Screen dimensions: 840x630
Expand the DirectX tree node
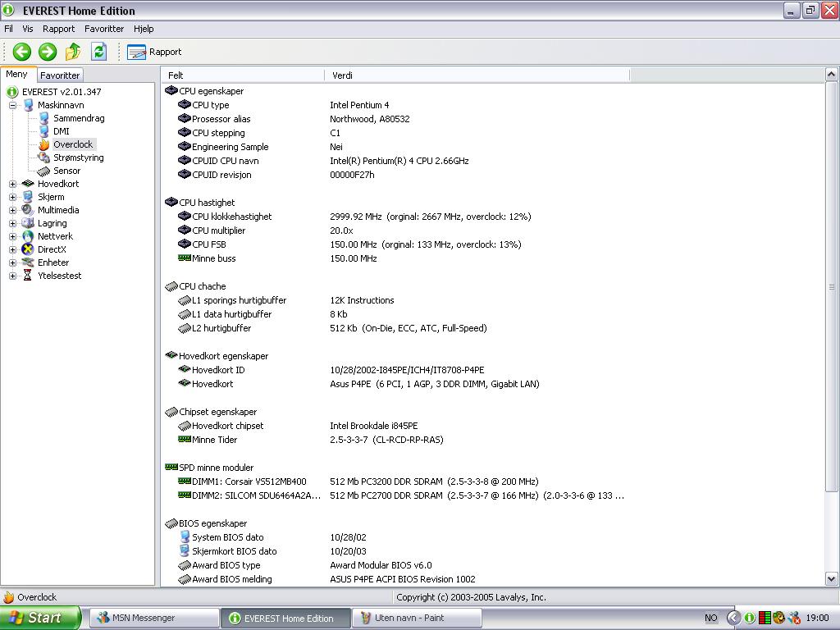pos(13,249)
